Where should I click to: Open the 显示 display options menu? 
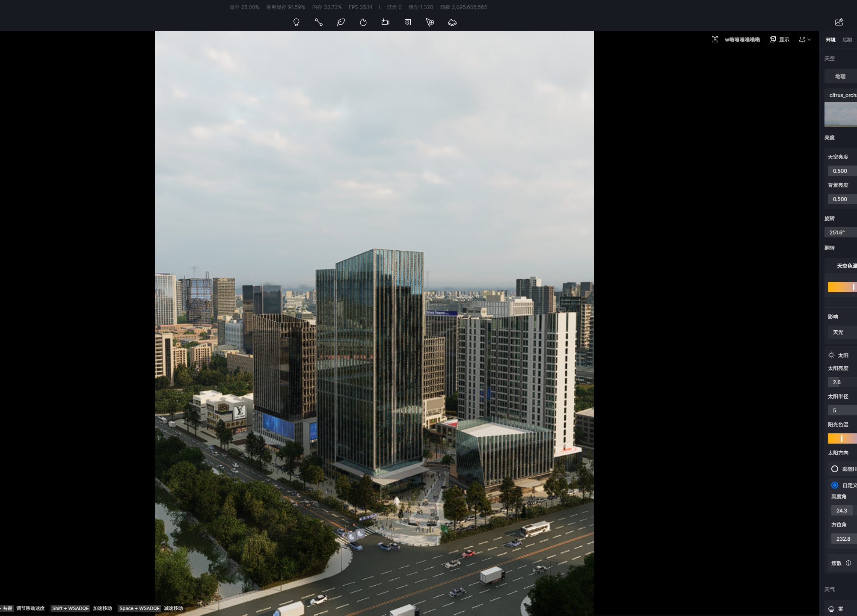tap(780, 39)
